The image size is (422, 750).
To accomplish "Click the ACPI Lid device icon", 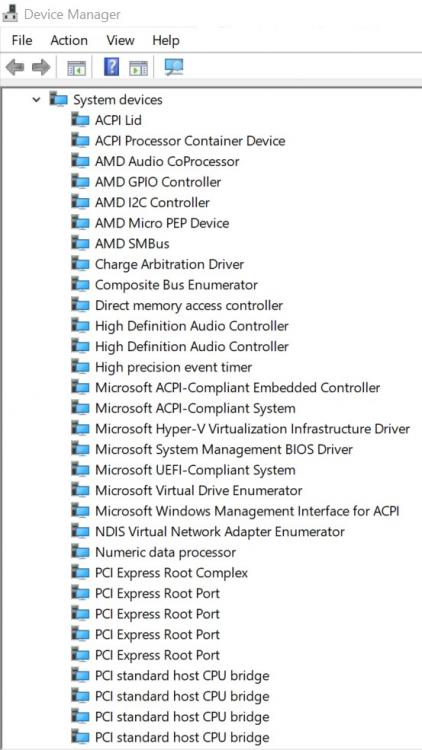I will (80, 120).
